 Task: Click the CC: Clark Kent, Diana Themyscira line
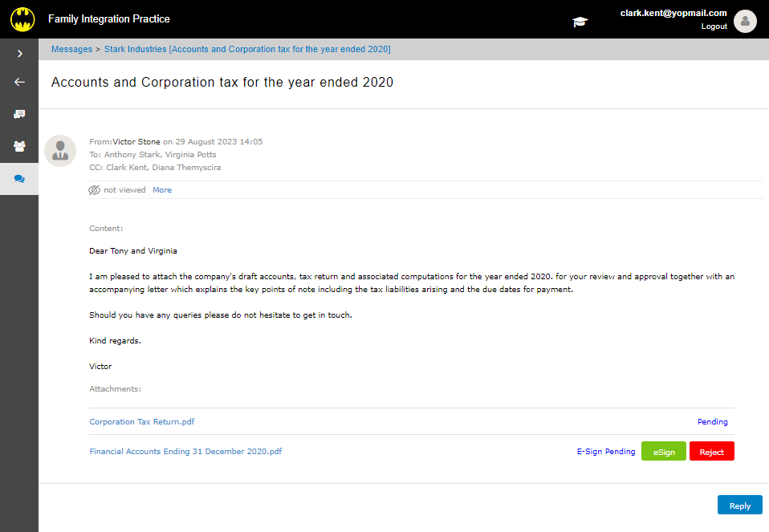click(155, 167)
